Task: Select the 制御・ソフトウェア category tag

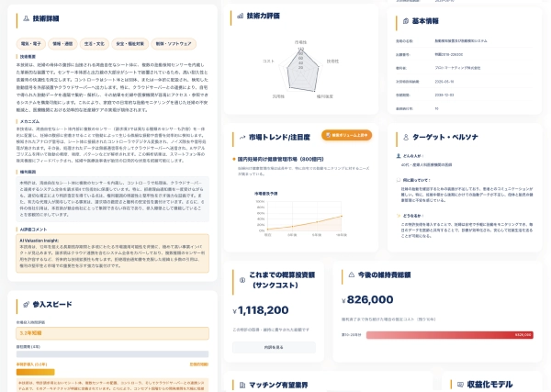Action: (174, 44)
